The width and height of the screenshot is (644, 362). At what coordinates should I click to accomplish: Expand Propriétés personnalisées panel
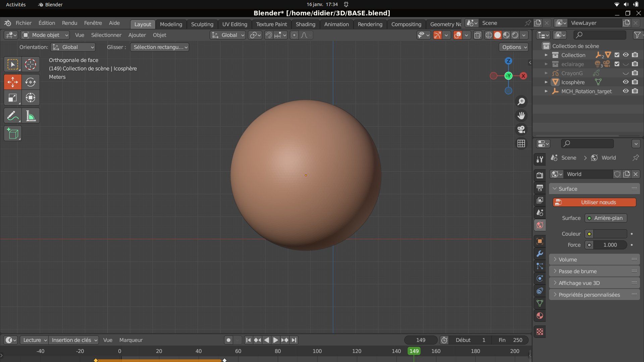pos(594,295)
